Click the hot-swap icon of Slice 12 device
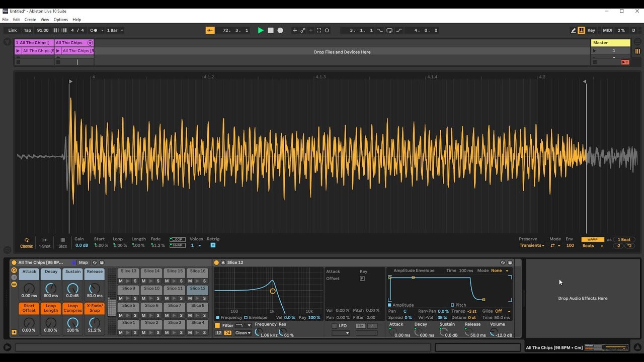 point(503,262)
